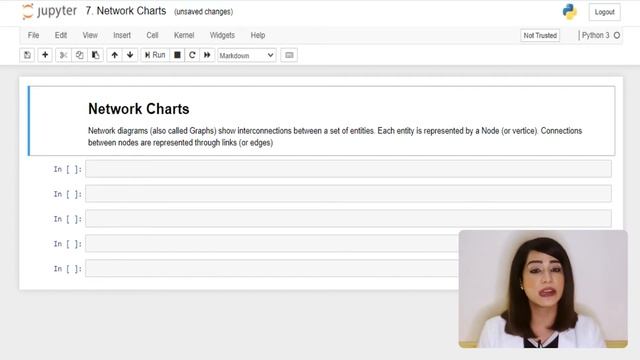Screen dimensions: 640x360
Task: Open the Kernel menu
Action: click(x=184, y=35)
